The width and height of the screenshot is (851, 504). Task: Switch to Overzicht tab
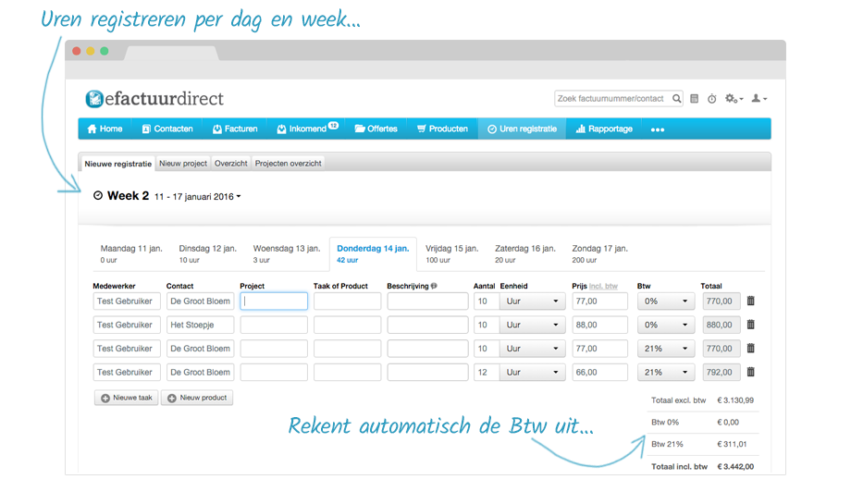[230, 164]
